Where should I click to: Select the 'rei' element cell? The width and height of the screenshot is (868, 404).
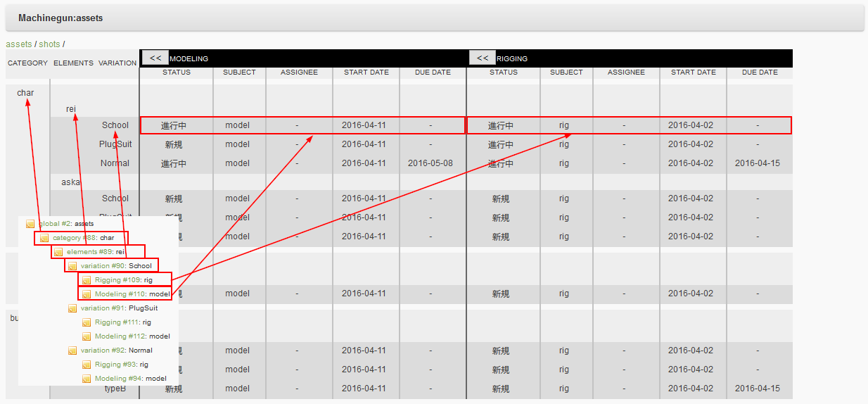coord(71,109)
